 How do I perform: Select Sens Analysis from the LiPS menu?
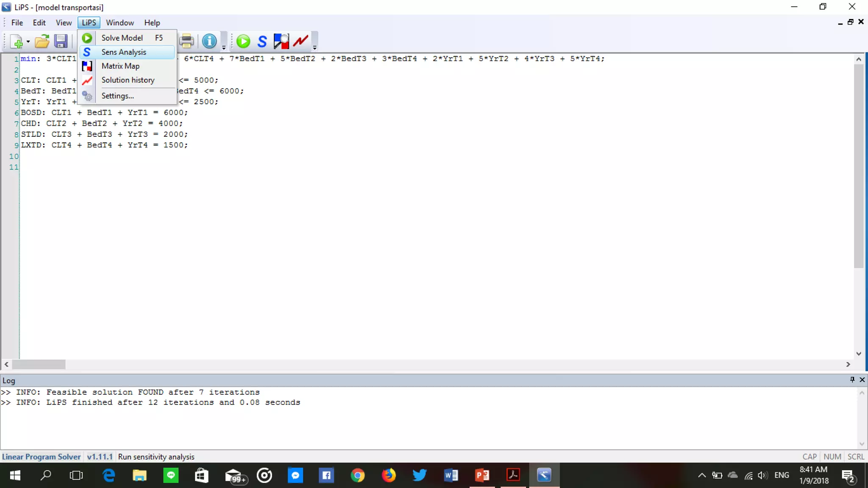click(124, 52)
